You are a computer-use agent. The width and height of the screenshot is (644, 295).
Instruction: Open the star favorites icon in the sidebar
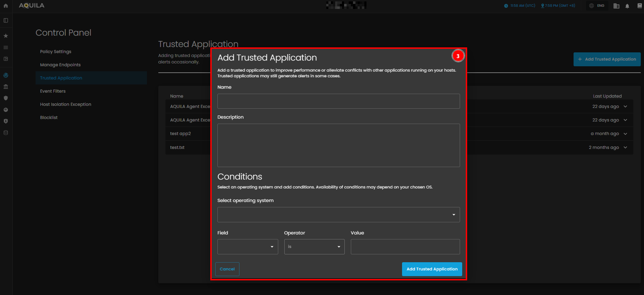point(6,36)
